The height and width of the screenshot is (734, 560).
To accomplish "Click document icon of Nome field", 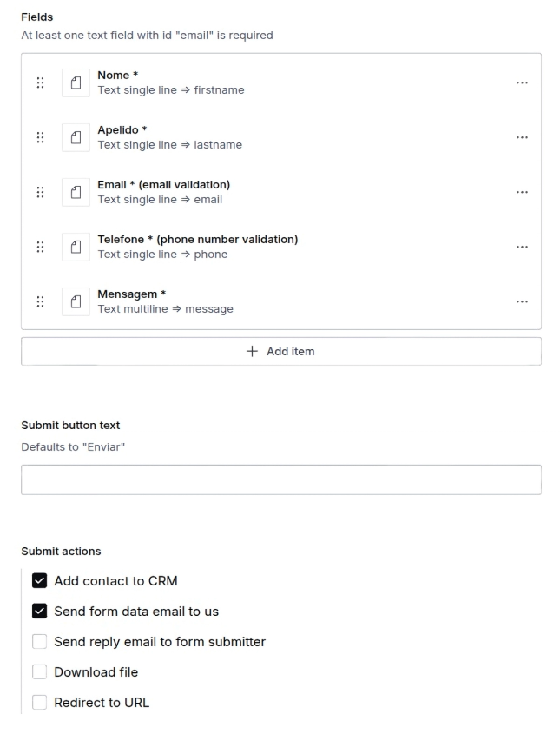I will (x=76, y=83).
